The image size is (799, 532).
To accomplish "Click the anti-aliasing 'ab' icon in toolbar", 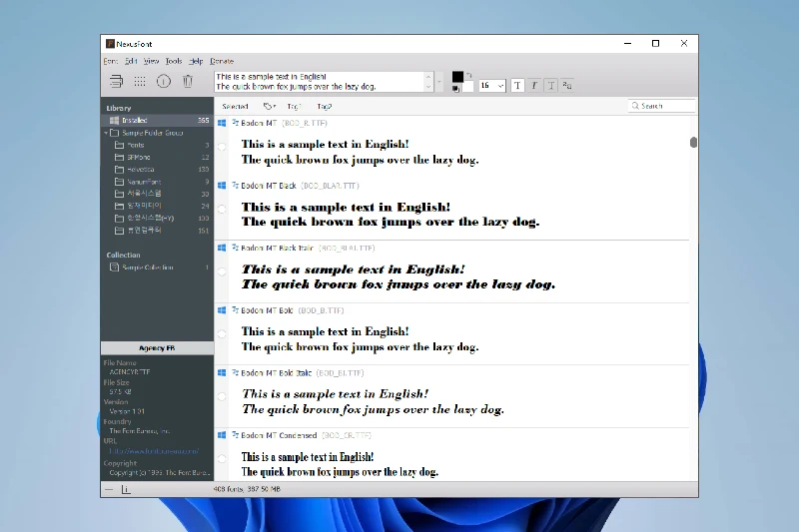I will [567, 86].
